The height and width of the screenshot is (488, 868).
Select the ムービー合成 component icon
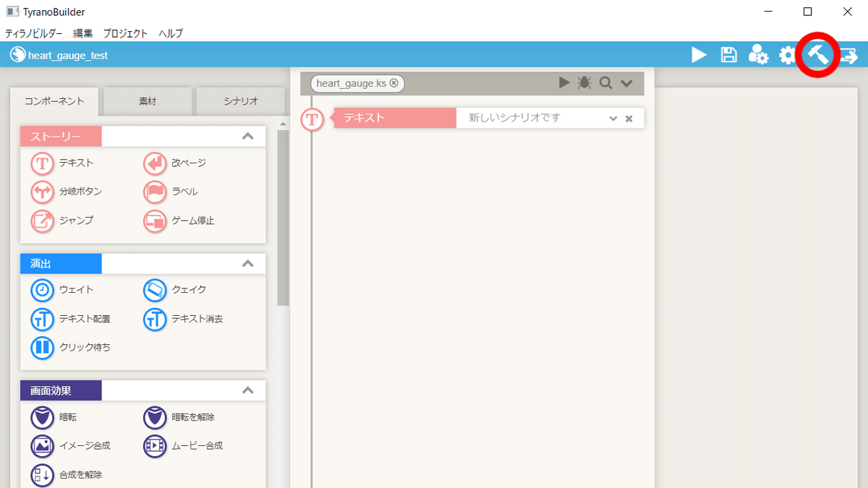(155, 446)
